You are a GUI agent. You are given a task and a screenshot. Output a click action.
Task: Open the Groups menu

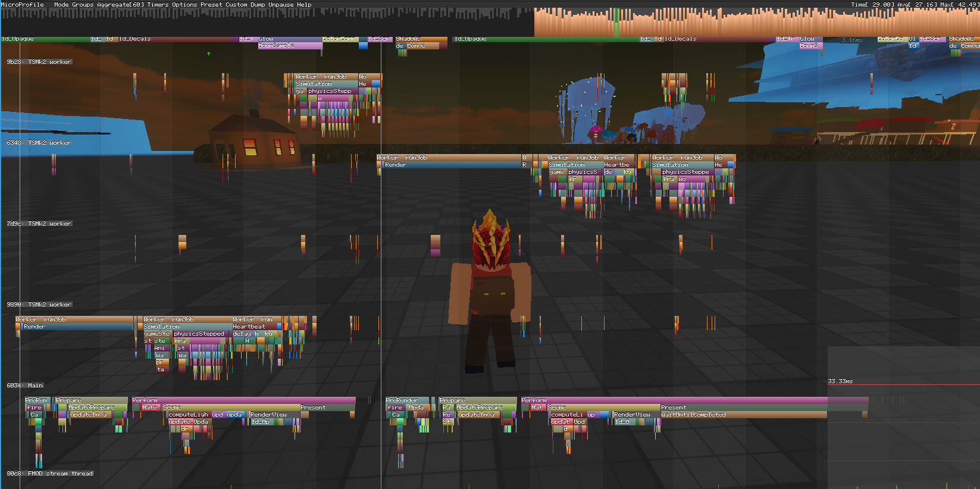click(83, 4)
